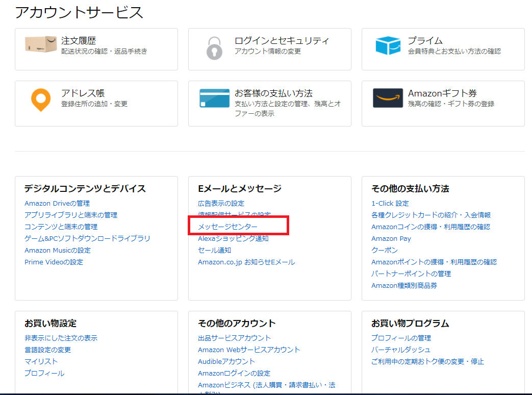Open Amazon.co.jp お知らせEメール link
This screenshot has height=395, width=532.
(246, 262)
